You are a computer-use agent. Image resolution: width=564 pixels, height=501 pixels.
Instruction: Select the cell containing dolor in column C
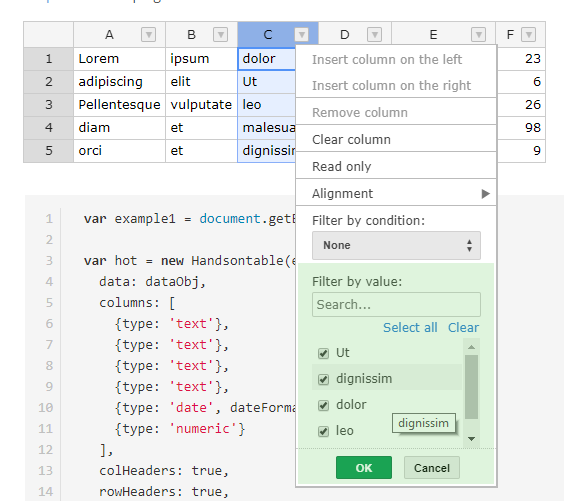coord(267,59)
